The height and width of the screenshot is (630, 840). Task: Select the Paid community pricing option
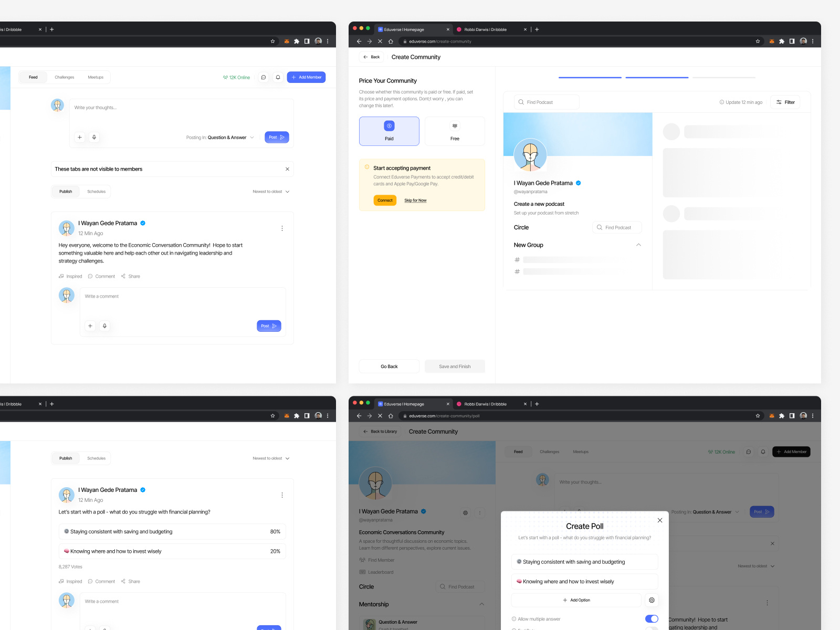coord(388,131)
